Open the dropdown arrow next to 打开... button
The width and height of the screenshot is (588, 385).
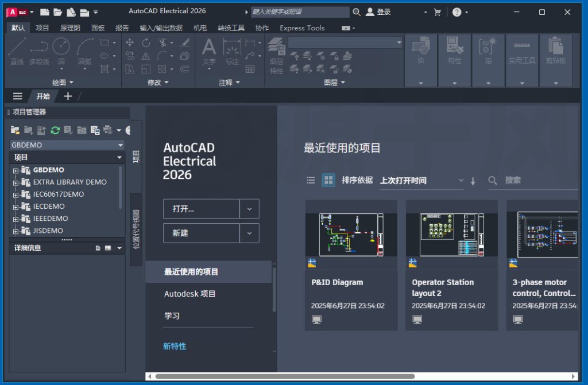click(x=249, y=209)
